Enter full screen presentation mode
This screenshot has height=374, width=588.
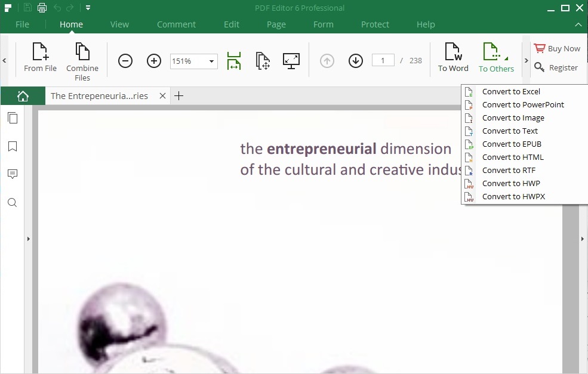pos(291,60)
